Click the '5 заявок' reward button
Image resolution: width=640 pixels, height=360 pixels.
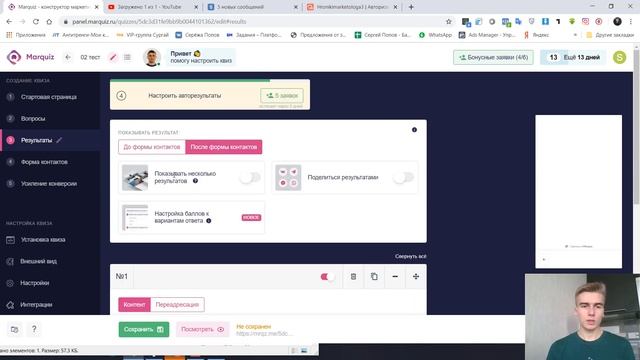pos(282,96)
